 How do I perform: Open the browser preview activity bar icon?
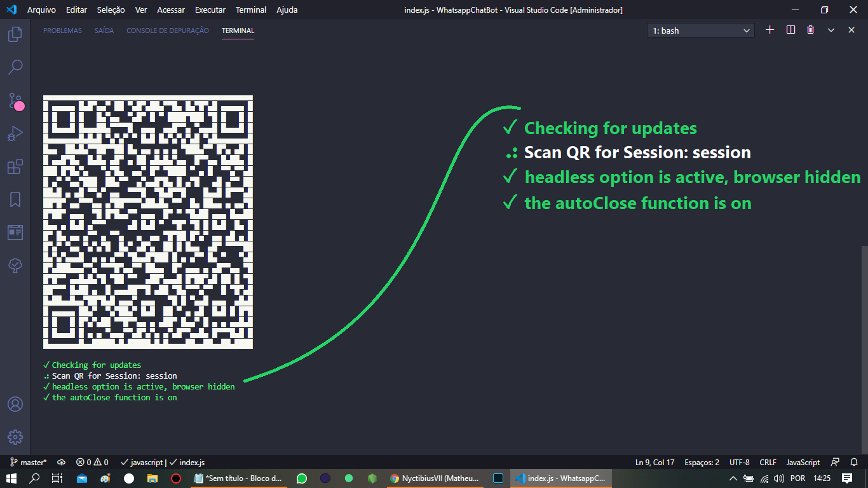[x=15, y=233]
